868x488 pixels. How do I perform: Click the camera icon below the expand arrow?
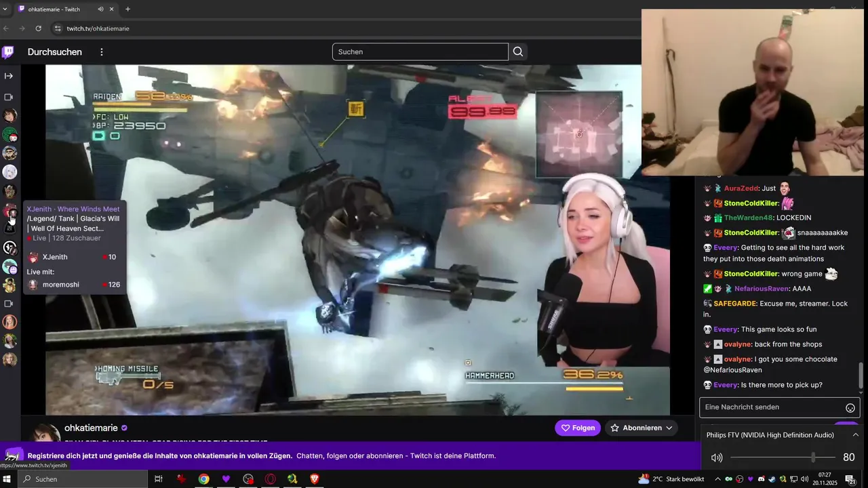click(9, 97)
